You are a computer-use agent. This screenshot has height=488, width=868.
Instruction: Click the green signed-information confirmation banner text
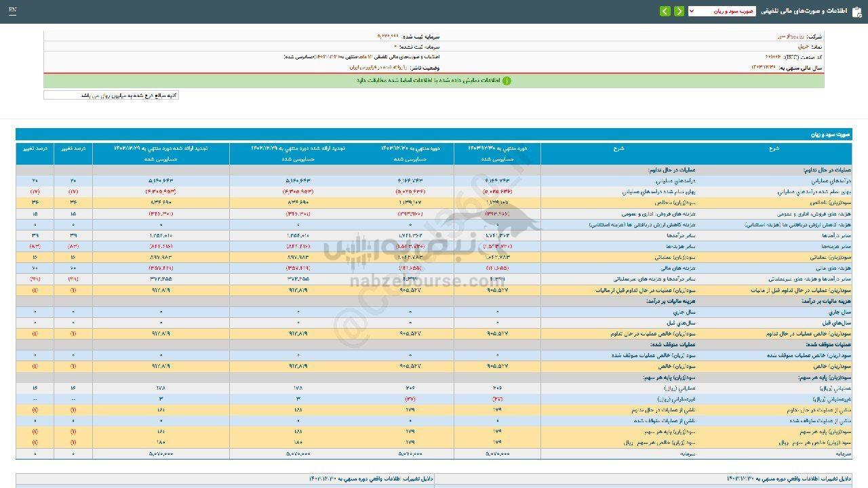click(429, 81)
